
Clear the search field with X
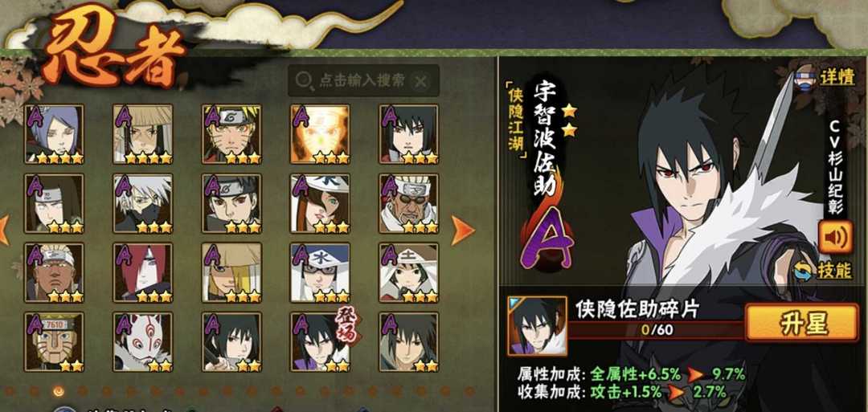click(x=420, y=81)
